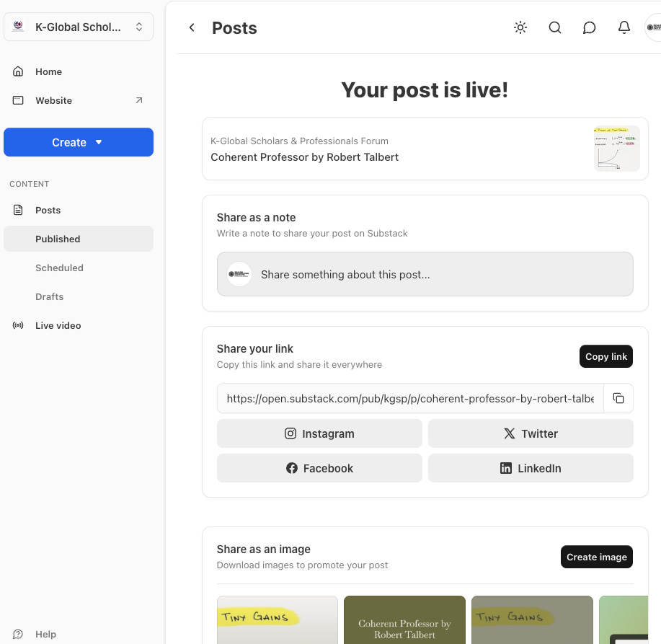661x644 pixels.
Task: Select Scheduled posts tab
Action: click(79, 268)
